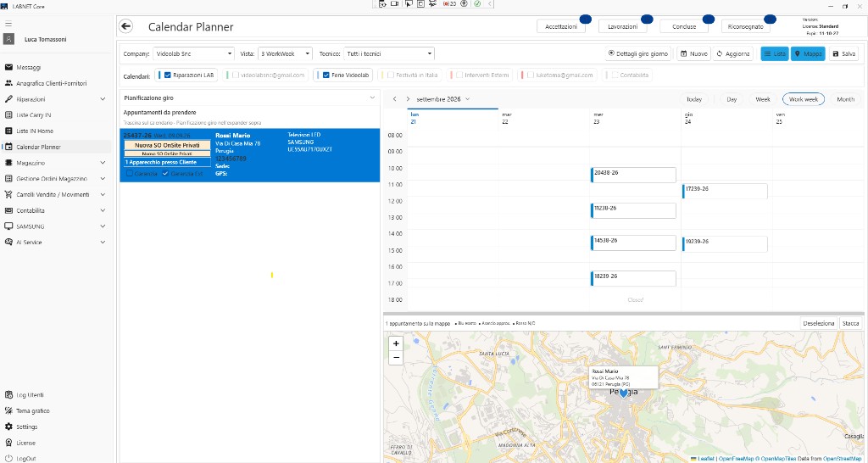Enable Contabilità calendar checkbox in Calendari row
Viewport: 868px width, 463px height.
pyautogui.click(x=615, y=75)
